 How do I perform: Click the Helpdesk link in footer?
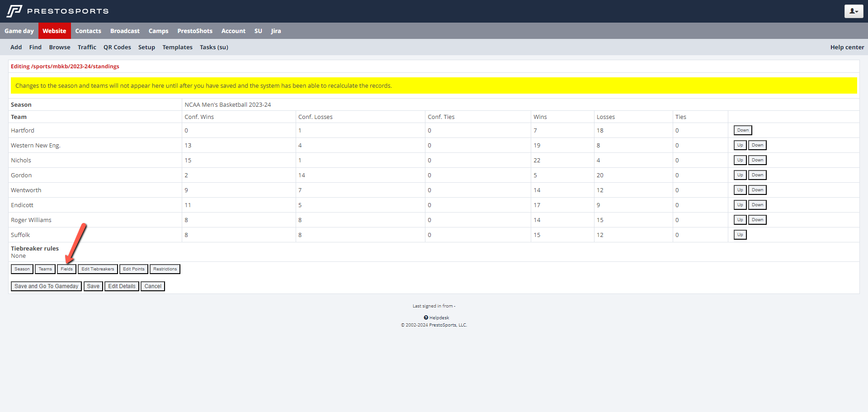point(439,317)
